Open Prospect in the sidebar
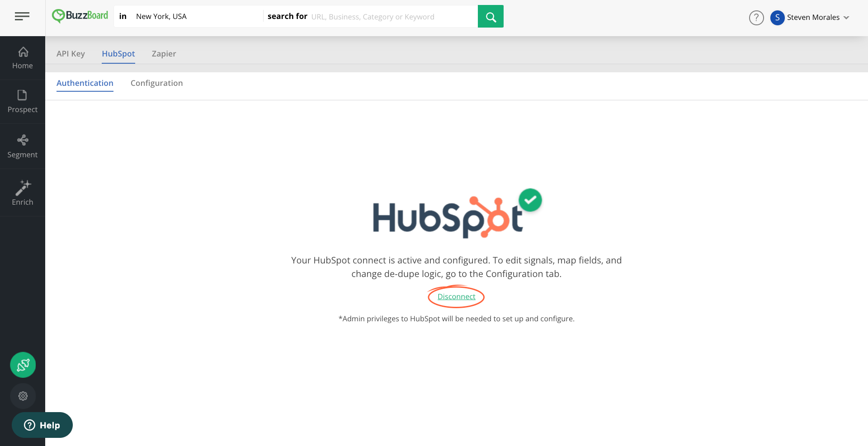 (x=23, y=102)
